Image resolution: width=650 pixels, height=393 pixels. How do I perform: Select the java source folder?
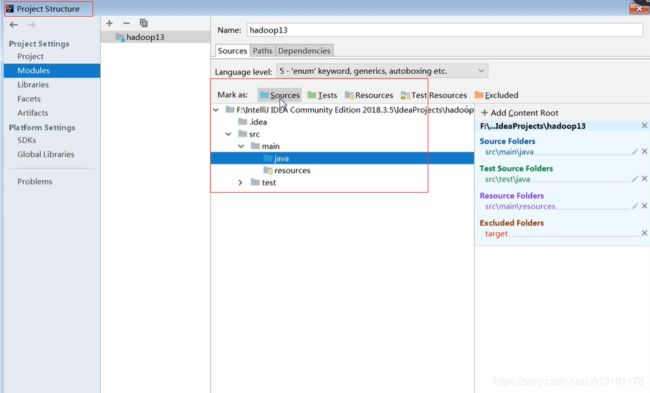(342, 158)
